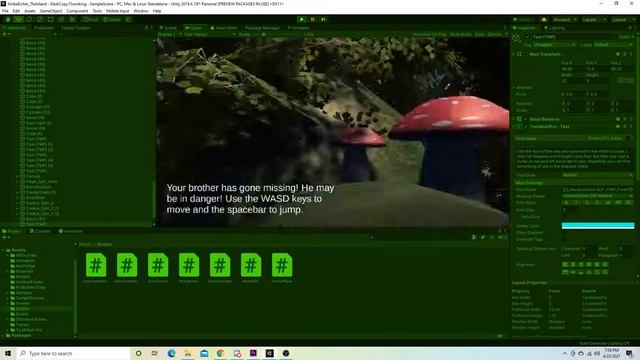This screenshot has height=360, width=640.
Task: Click the Add (+) button in Hierarchy panel
Action: (5, 34)
